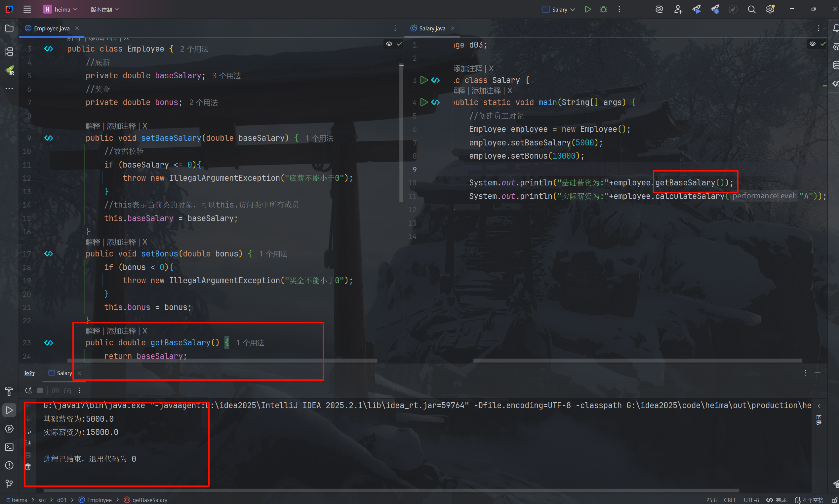The width and height of the screenshot is (839, 504).
Task: Switch to Employee.java tab
Action: pyautogui.click(x=52, y=28)
